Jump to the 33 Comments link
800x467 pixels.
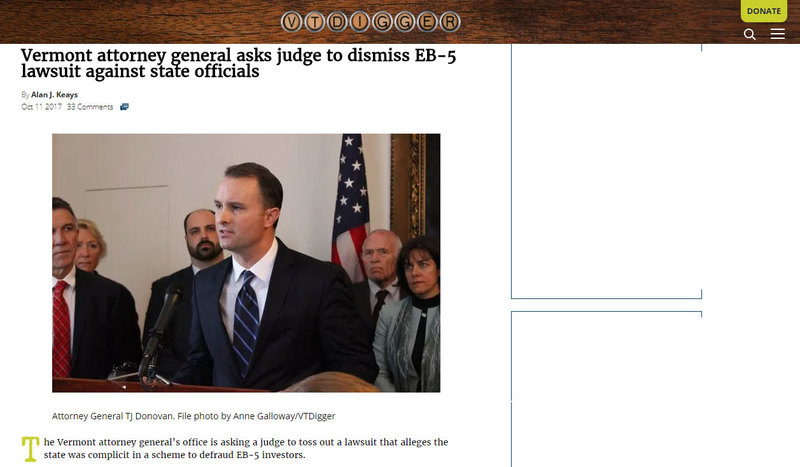(90, 107)
